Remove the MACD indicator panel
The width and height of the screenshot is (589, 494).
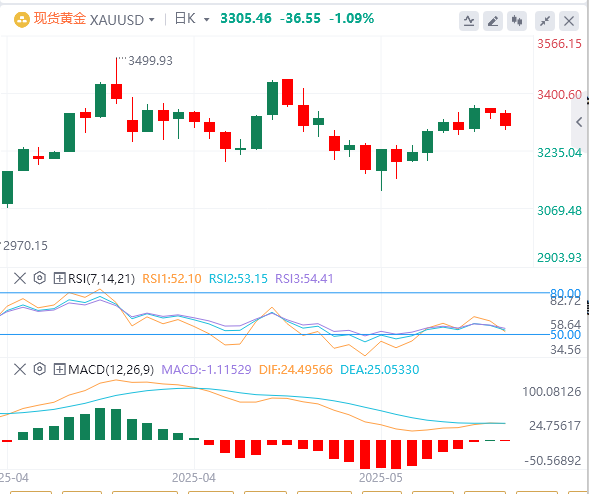20,369
